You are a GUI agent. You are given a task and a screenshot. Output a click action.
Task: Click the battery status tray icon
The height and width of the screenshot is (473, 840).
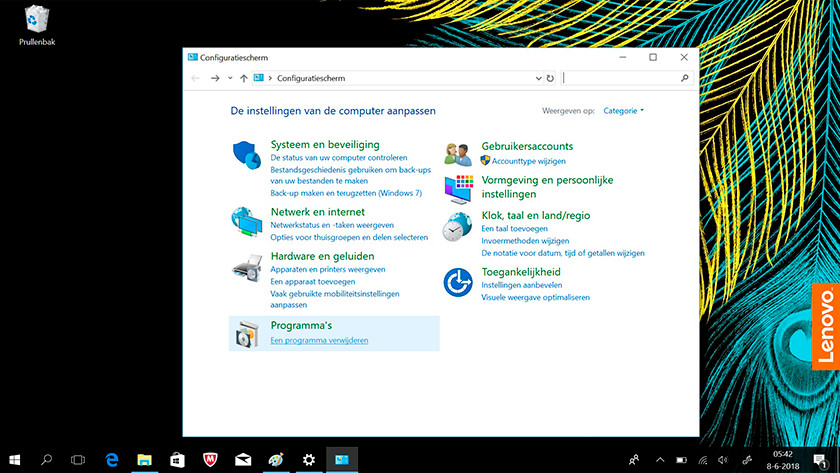[681, 460]
